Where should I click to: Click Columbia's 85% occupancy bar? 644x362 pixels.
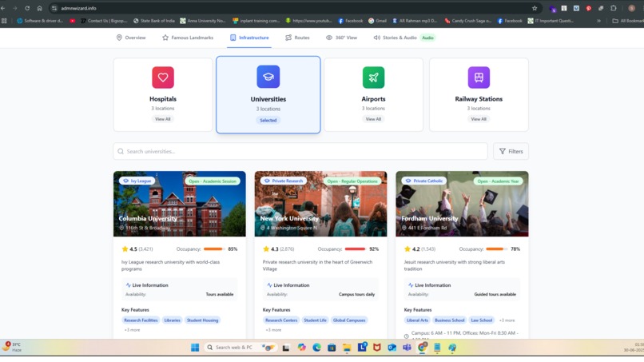pyautogui.click(x=214, y=249)
